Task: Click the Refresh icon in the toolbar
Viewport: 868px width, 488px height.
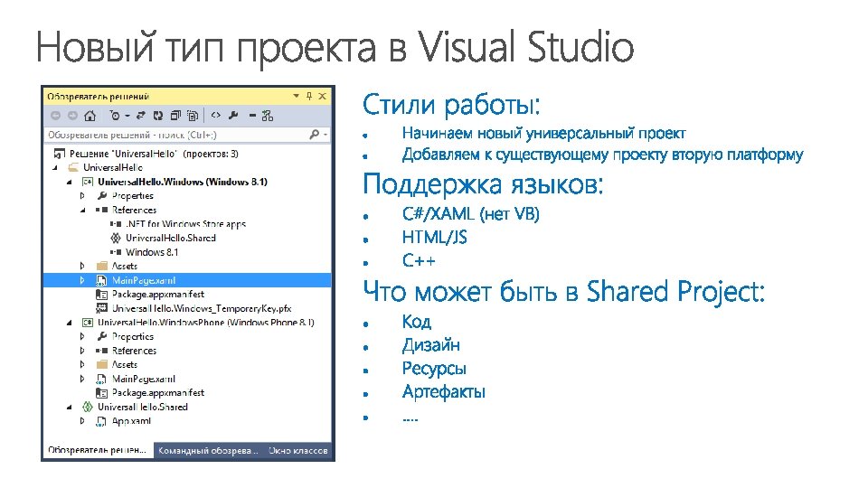Action: 158,116
